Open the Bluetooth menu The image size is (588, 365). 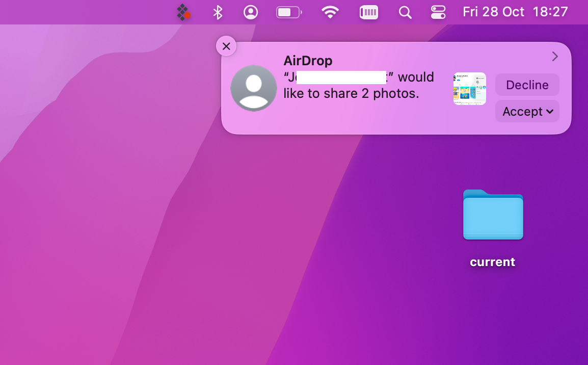tap(218, 12)
